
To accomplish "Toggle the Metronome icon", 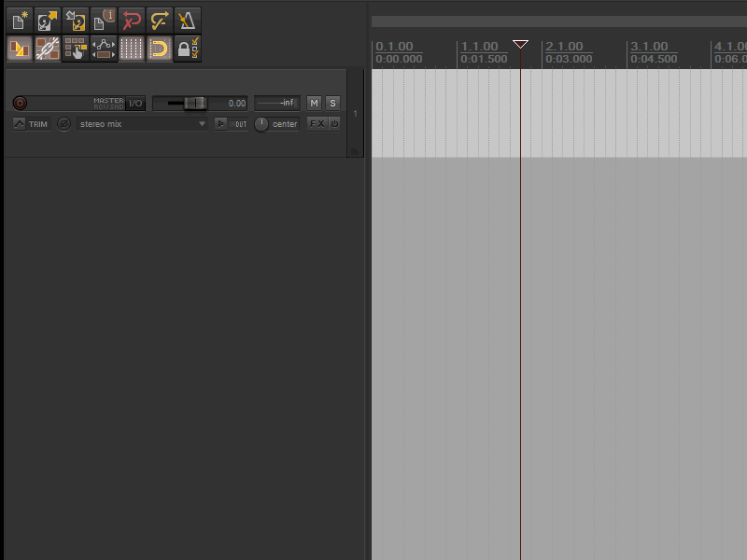I will click(x=188, y=21).
